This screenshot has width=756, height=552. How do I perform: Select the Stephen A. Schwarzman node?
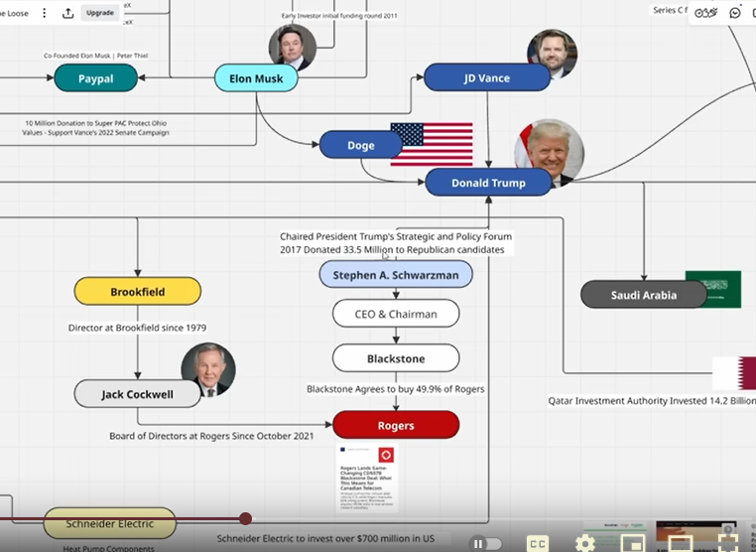pos(396,275)
